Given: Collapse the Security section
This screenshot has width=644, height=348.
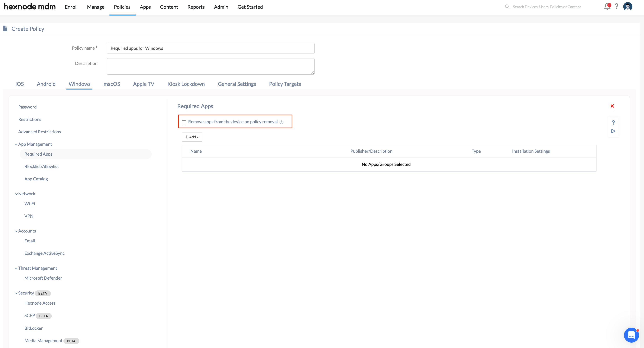Looking at the screenshot, I should tap(16, 293).
